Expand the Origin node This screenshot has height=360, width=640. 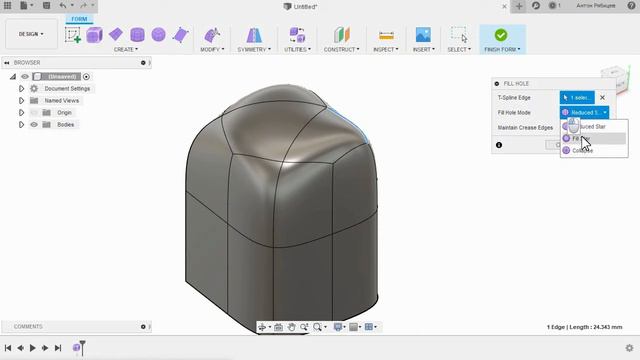[x=21, y=113]
